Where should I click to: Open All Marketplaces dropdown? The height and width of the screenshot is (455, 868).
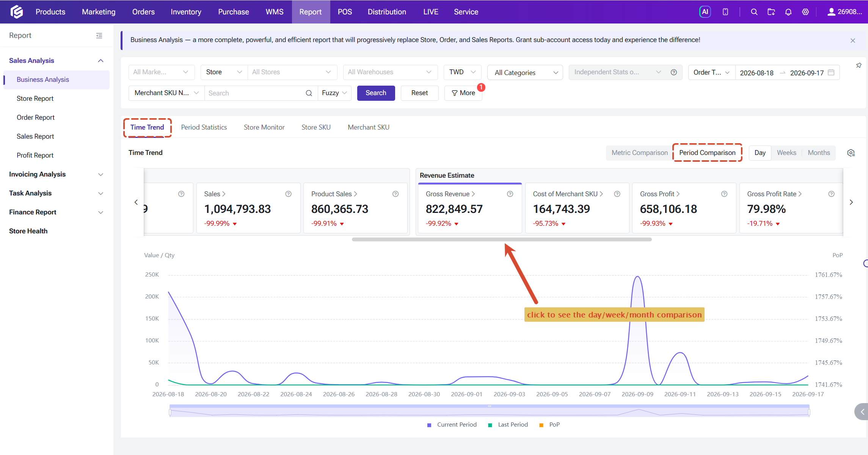[x=162, y=72]
